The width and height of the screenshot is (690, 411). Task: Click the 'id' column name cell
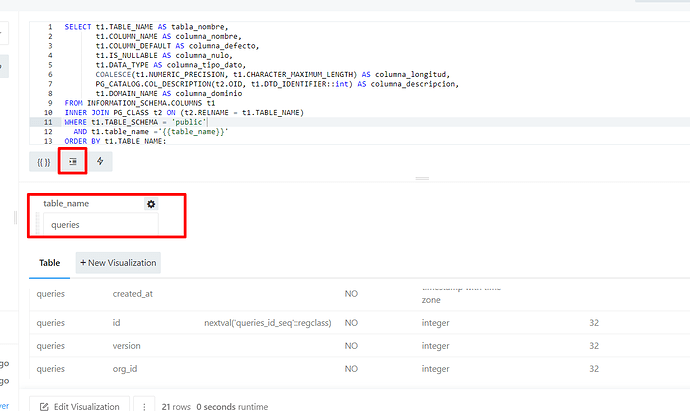(116, 323)
